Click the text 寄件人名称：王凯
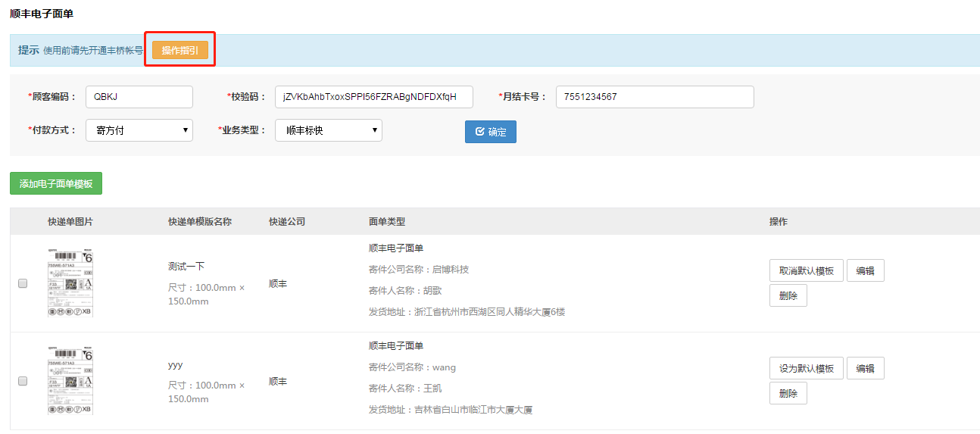This screenshot has width=980, height=434. [x=405, y=389]
